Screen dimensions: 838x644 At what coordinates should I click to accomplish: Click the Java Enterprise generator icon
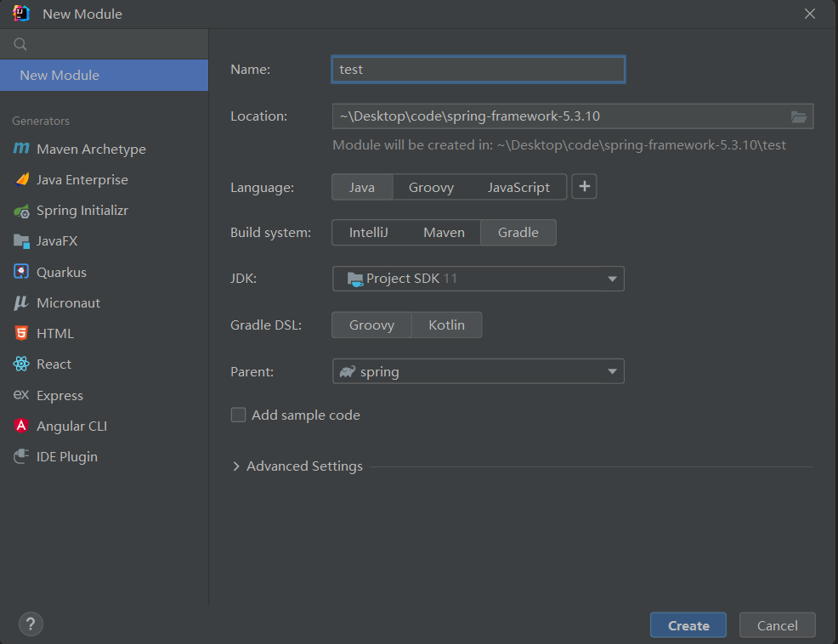(21, 180)
